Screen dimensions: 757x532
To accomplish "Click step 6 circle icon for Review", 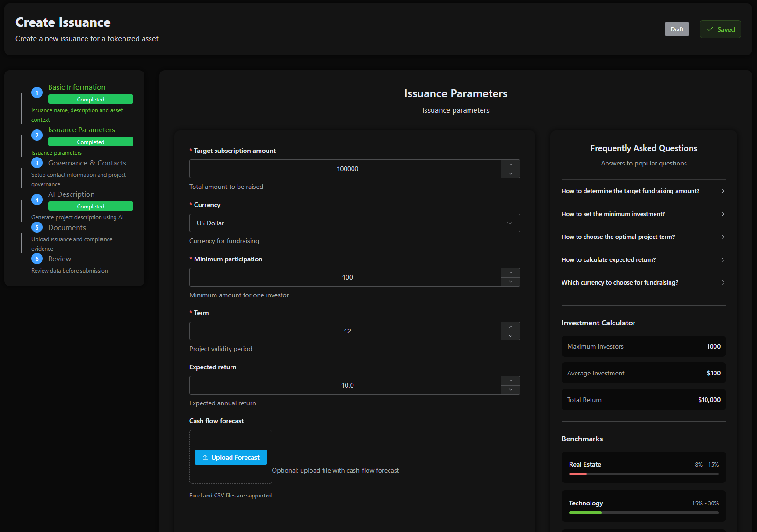I will point(37,259).
